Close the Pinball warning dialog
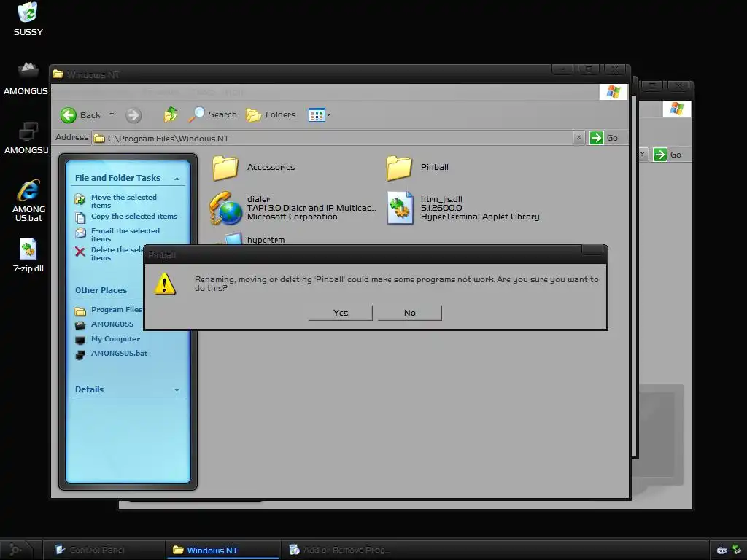The height and width of the screenshot is (560, 747). pos(592,251)
